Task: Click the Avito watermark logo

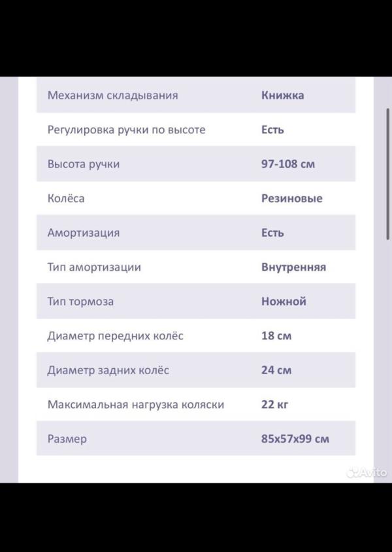Action: (367, 472)
